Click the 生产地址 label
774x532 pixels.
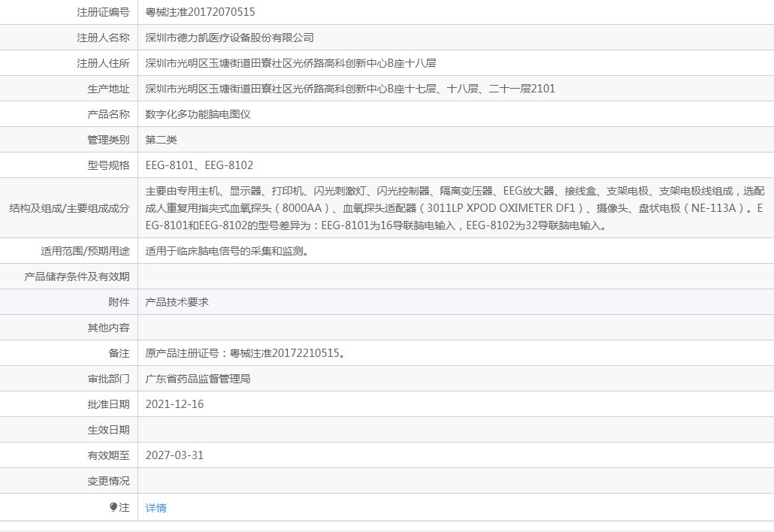(109, 89)
